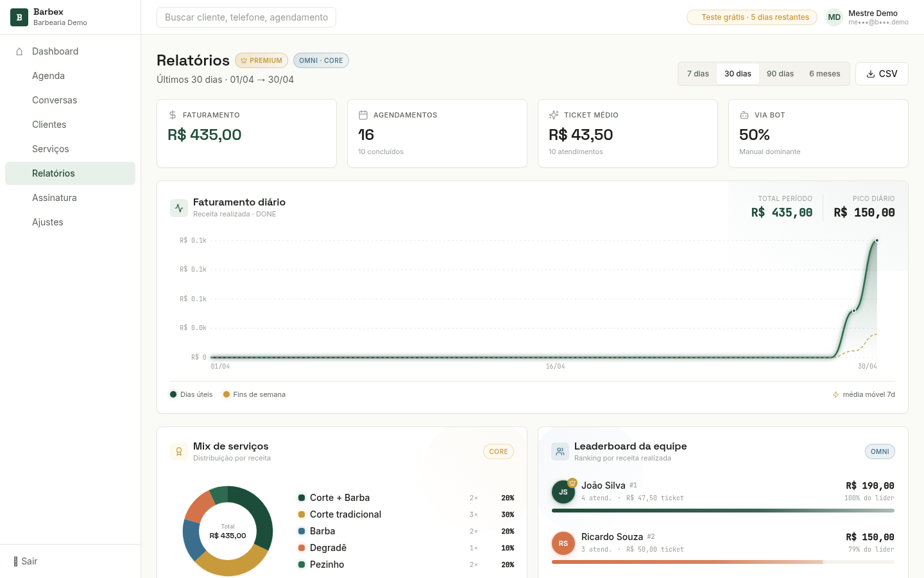The image size is (924, 578).
Task: Click the Mix de serviços award icon
Action: point(179,451)
